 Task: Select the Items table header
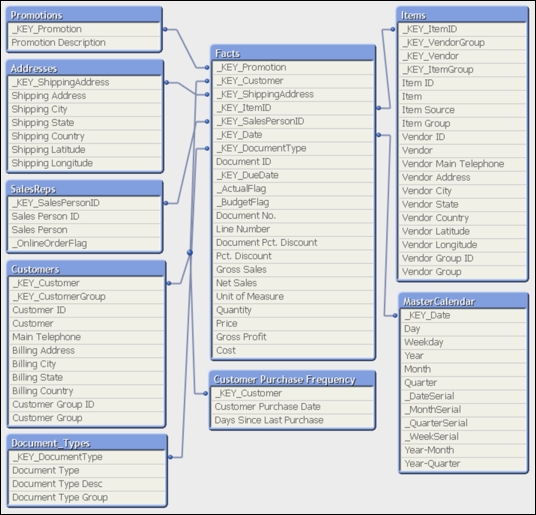pyautogui.click(x=462, y=15)
